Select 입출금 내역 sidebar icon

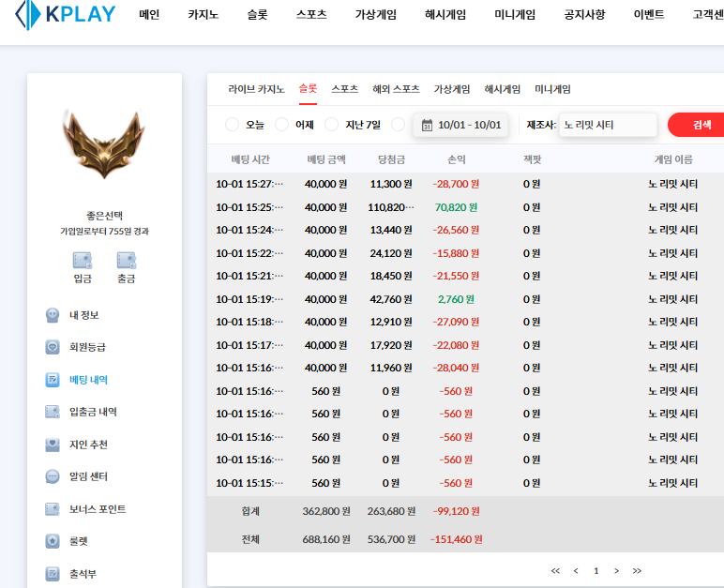(53, 412)
